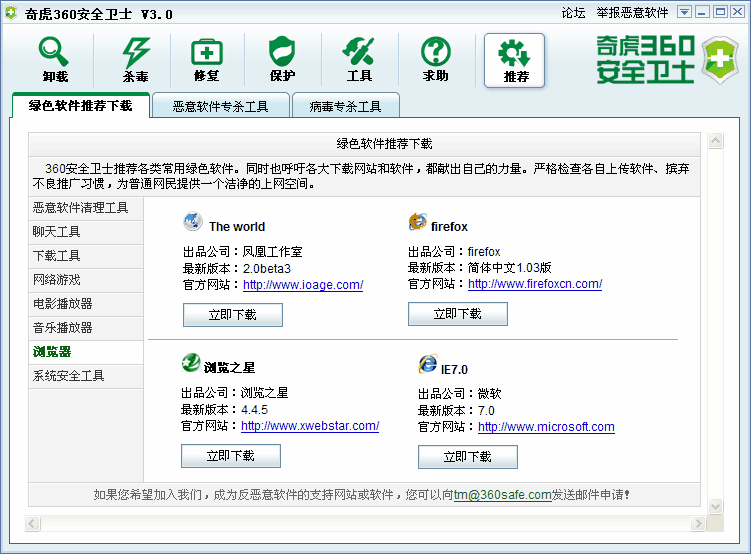Switch to 病毒专杀工具 tab
The height and width of the screenshot is (554, 751).
click(345, 106)
